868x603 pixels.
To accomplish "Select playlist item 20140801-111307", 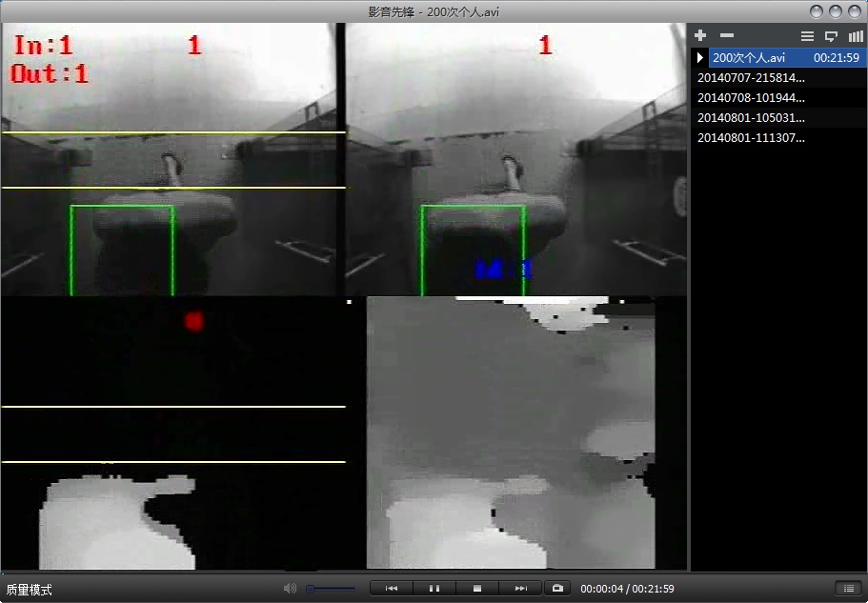I will [751, 138].
